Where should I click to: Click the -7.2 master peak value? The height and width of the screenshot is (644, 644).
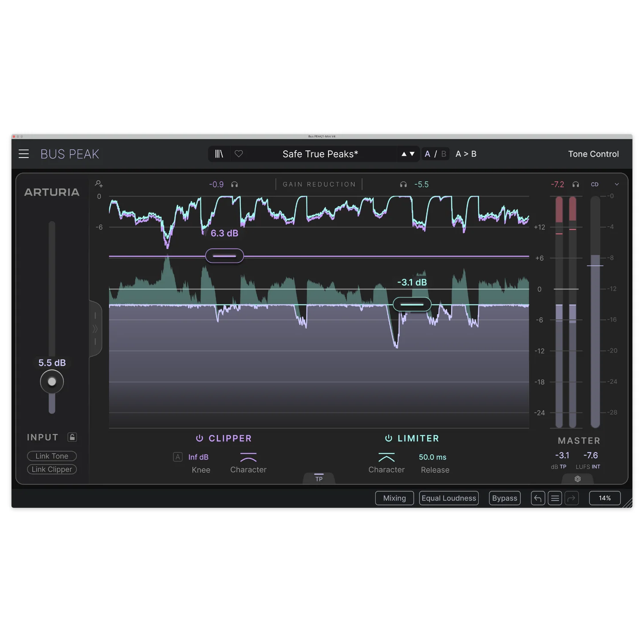pyautogui.click(x=557, y=184)
